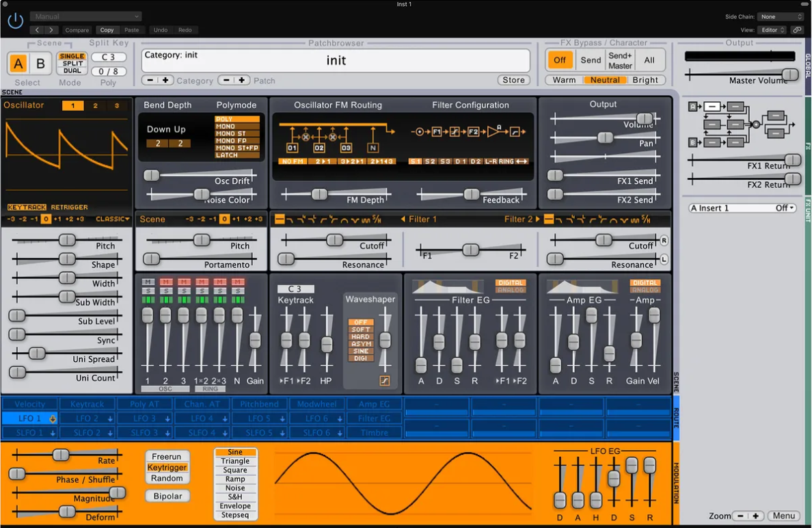Click the Filter 1 Cutoff slider
Screen dimensions: 812x528
click(x=335, y=240)
